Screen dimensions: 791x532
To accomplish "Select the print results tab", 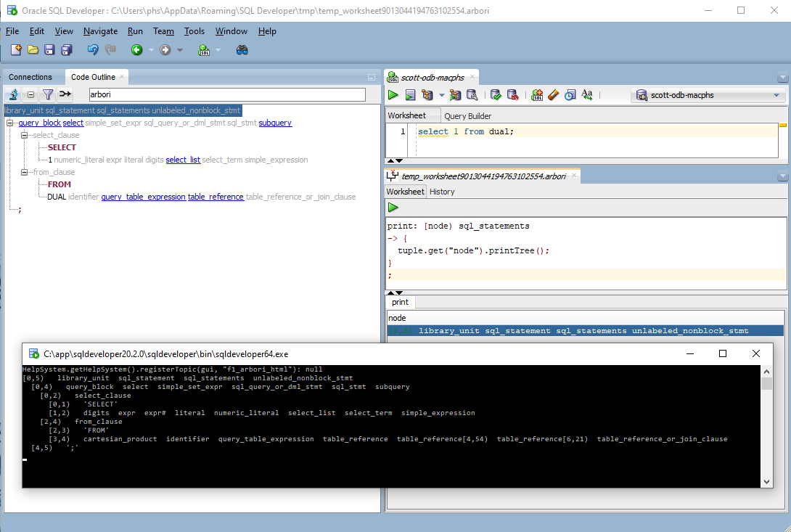I will (400, 302).
